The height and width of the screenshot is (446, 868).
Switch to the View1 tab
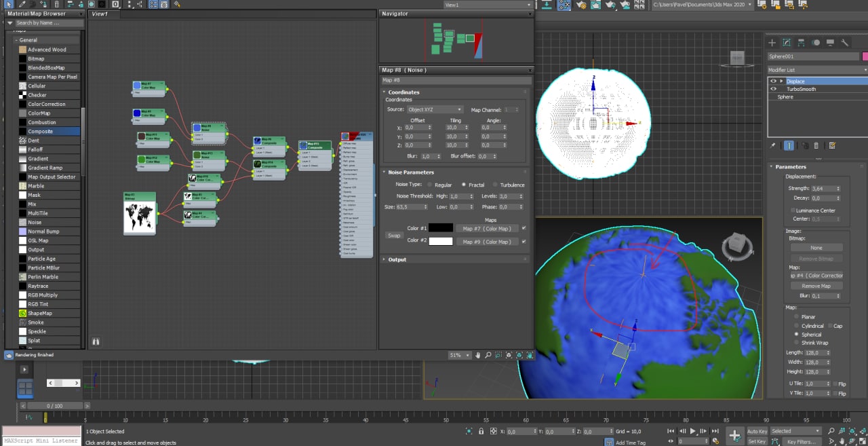click(100, 14)
